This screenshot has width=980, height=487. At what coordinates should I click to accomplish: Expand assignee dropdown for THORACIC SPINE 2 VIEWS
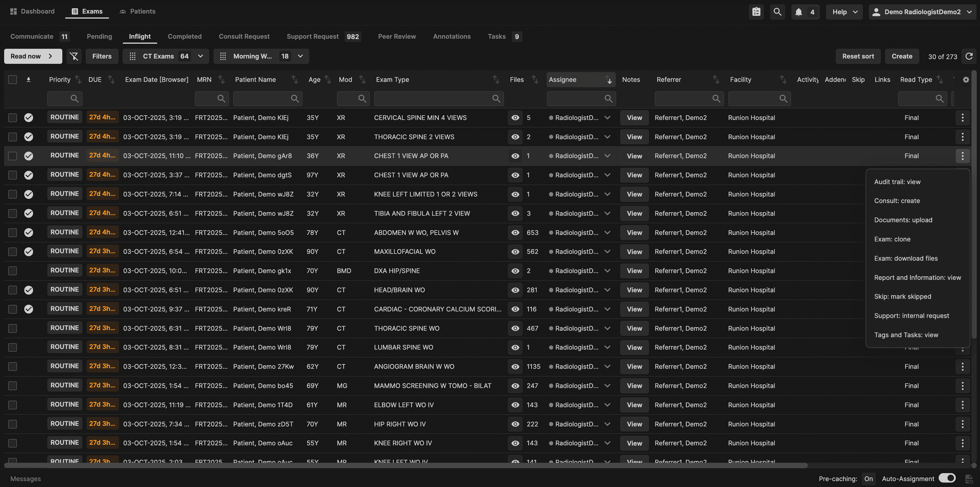(x=608, y=137)
